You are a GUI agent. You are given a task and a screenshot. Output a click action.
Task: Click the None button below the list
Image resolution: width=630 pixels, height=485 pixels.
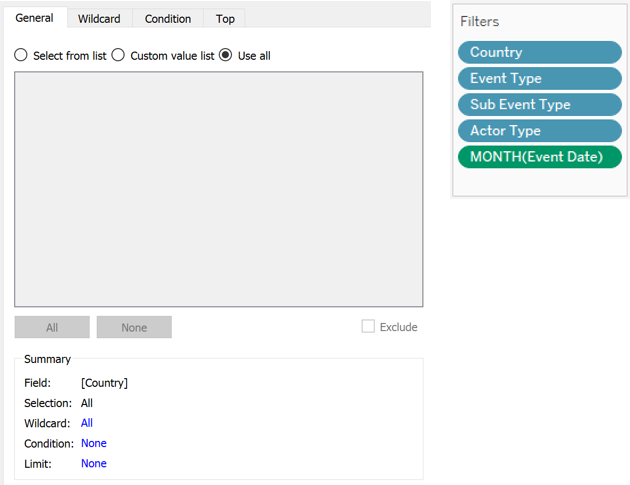click(134, 327)
